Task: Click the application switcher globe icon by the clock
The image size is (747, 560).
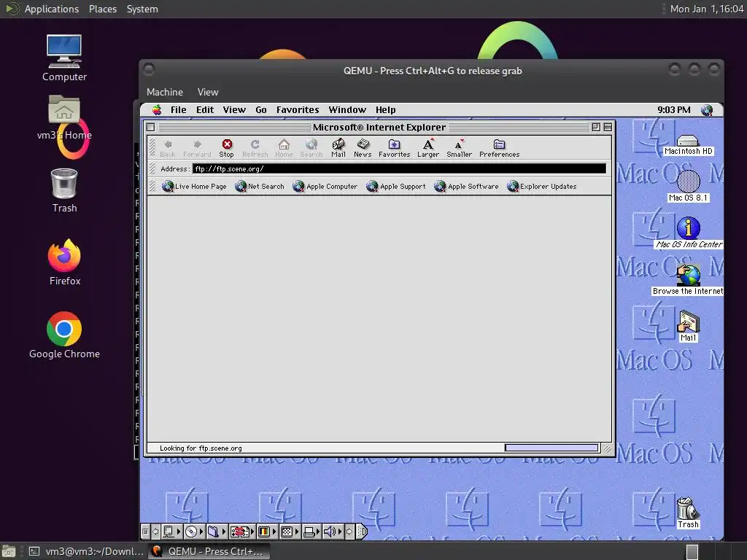Action: pos(707,110)
